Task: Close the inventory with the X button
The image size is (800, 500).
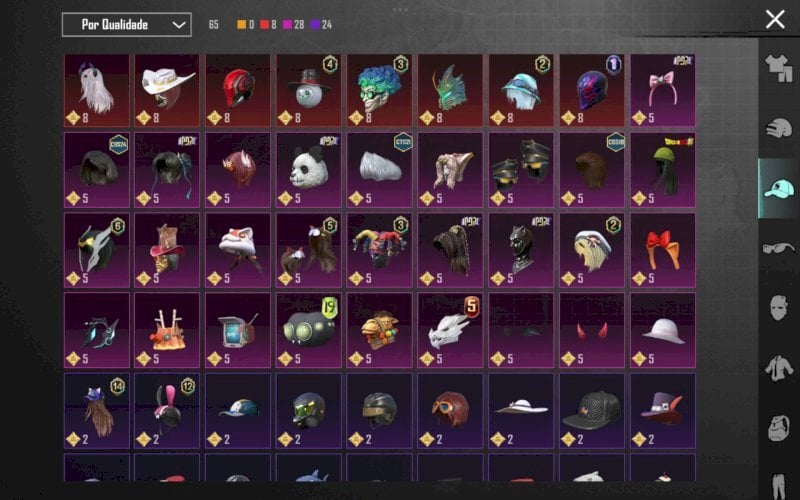Action: click(775, 19)
